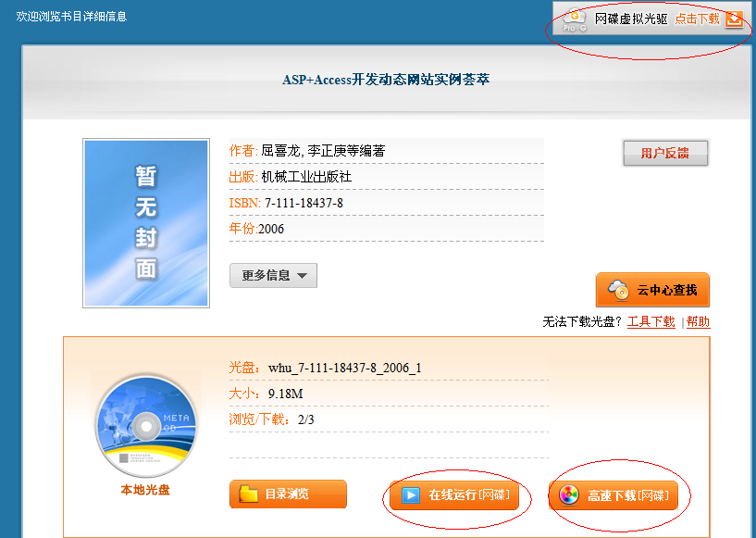The height and width of the screenshot is (538, 756).
Task: Click the play icon on 在线运行
Action: coord(408,495)
